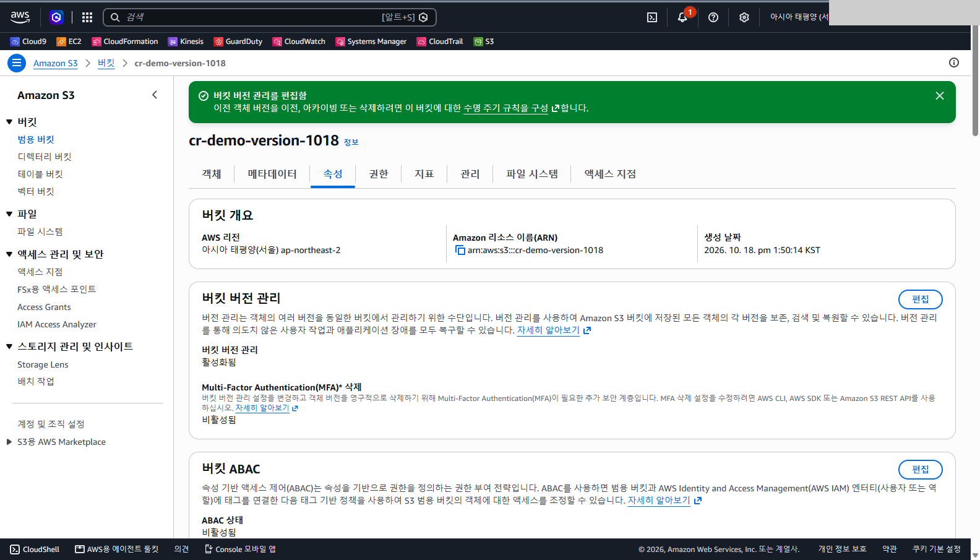The height and width of the screenshot is (560, 980).
Task: Toggle the hamburger navigation menu button
Action: point(17,63)
